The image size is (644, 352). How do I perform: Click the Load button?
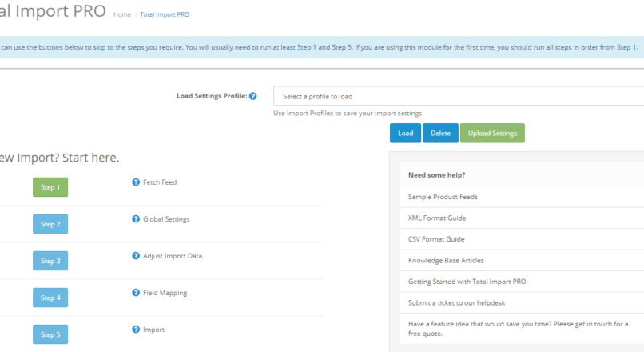tap(405, 134)
